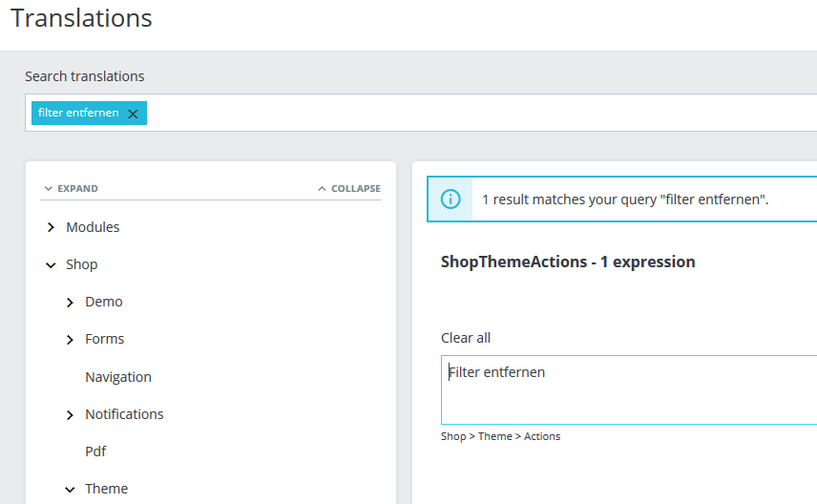
Task: Expand the Modules tree node
Action: point(51,228)
